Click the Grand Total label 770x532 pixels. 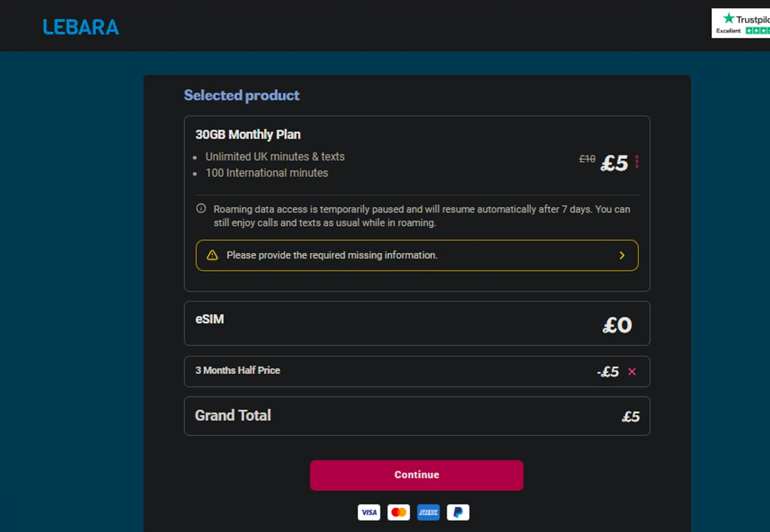[x=233, y=416]
